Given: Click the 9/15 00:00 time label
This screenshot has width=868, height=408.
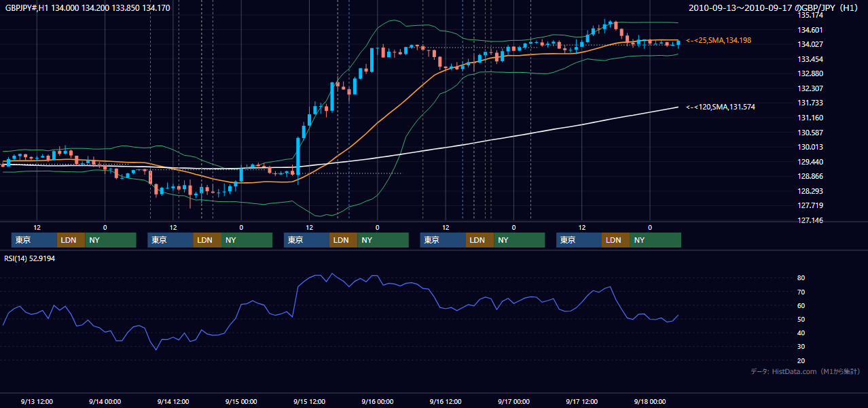Looking at the screenshot, I should pos(241,401).
